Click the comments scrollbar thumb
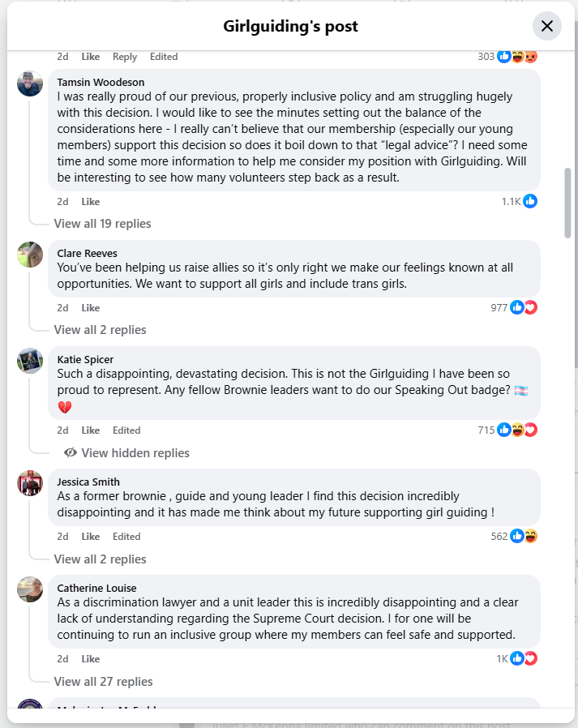Viewport: 578px width, 728px height. (567, 203)
